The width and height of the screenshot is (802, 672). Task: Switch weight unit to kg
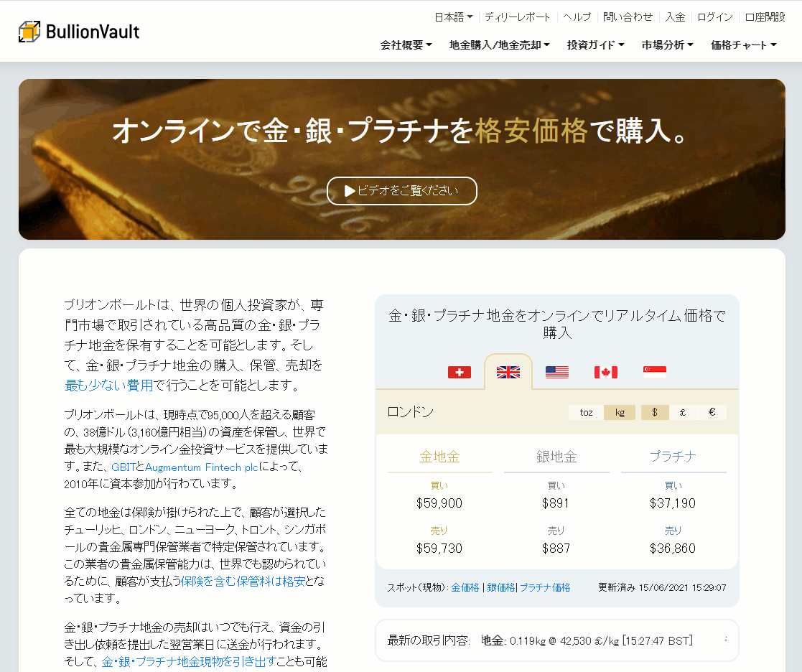pyautogui.click(x=620, y=413)
